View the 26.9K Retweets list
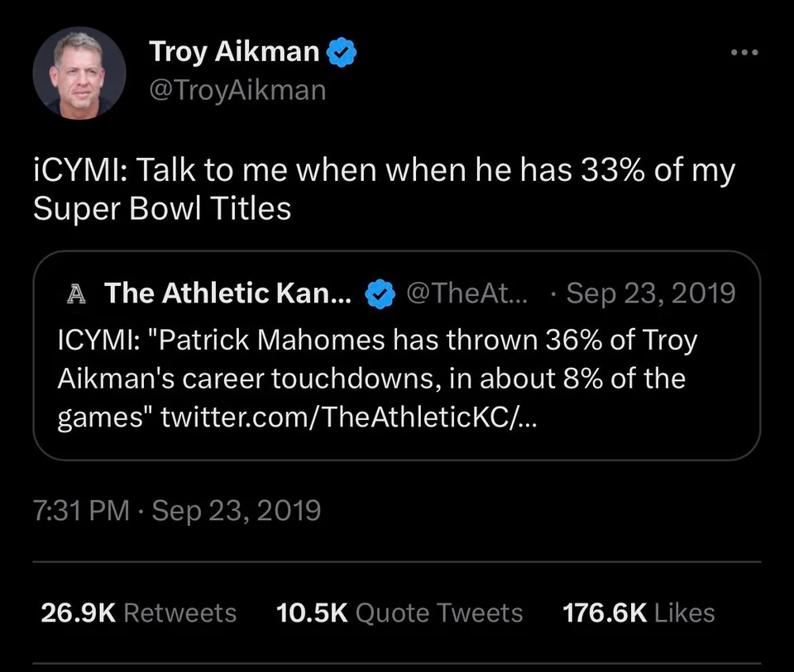The height and width of the screenshot is (672, 794). coord(138,612)
